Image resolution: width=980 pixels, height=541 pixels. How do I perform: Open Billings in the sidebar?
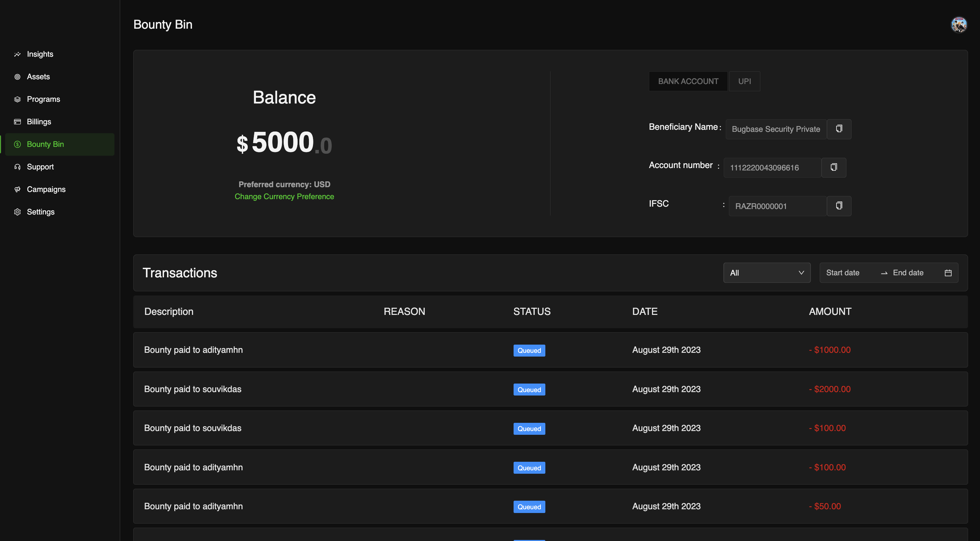coord(38,122)
